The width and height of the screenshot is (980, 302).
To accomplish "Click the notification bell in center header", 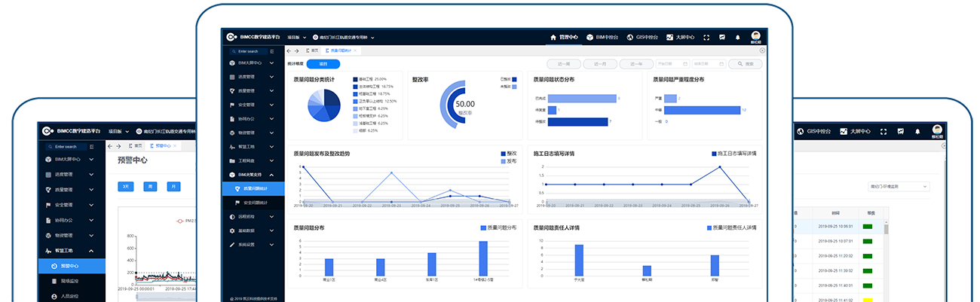I will point(737,37).
